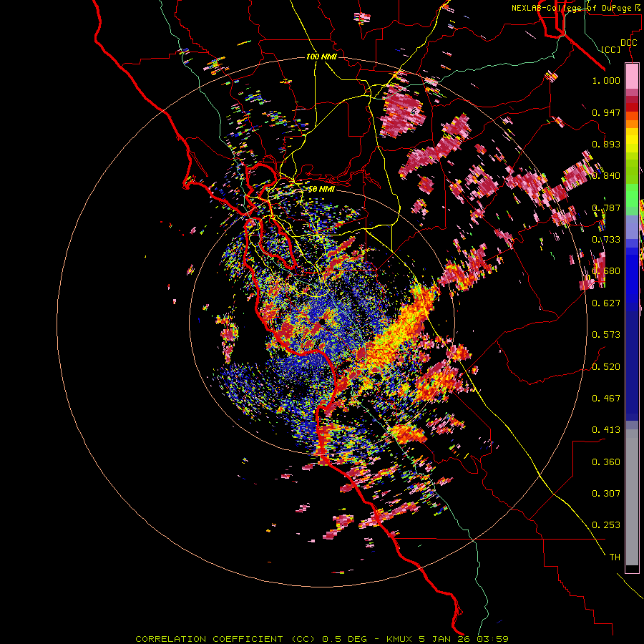Click the 1.000 color scale value
This screenshot has height=644, width=644.
pos(606,80)
